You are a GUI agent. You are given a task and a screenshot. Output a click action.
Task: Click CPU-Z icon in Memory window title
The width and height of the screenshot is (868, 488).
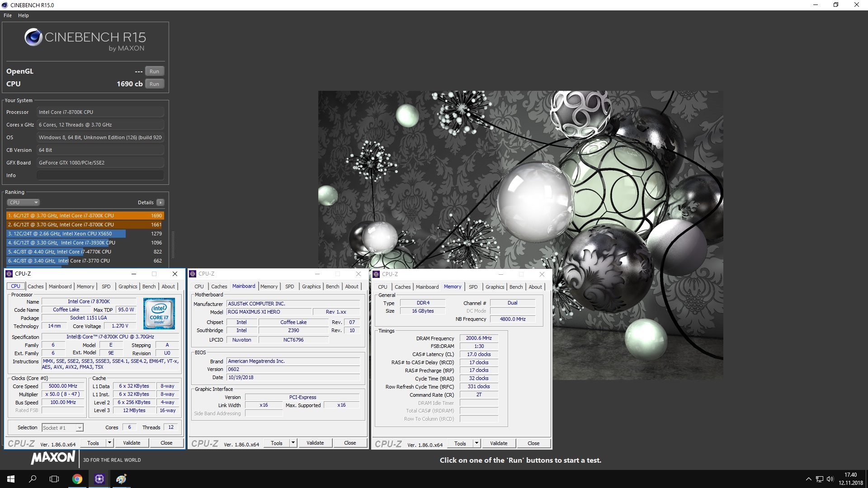376,274
